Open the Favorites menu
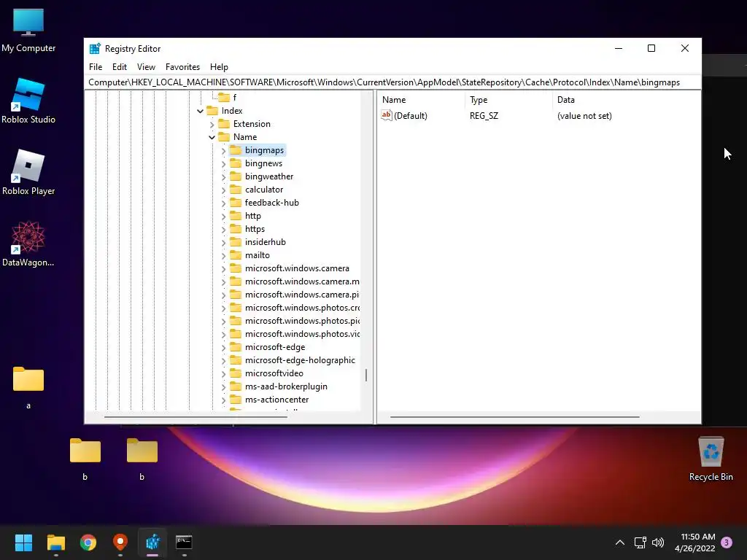 point(182,67)
